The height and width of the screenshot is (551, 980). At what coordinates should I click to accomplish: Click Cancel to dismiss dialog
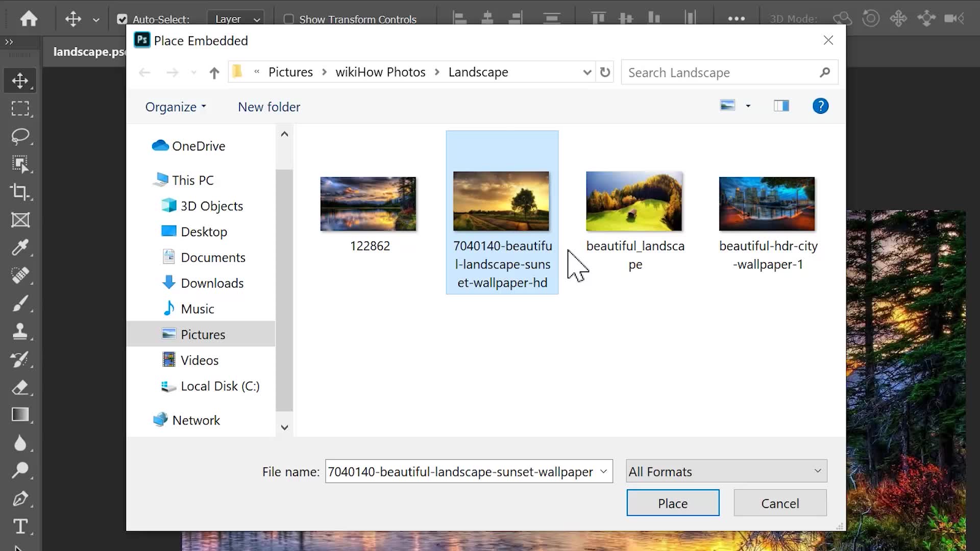point(780,503)
